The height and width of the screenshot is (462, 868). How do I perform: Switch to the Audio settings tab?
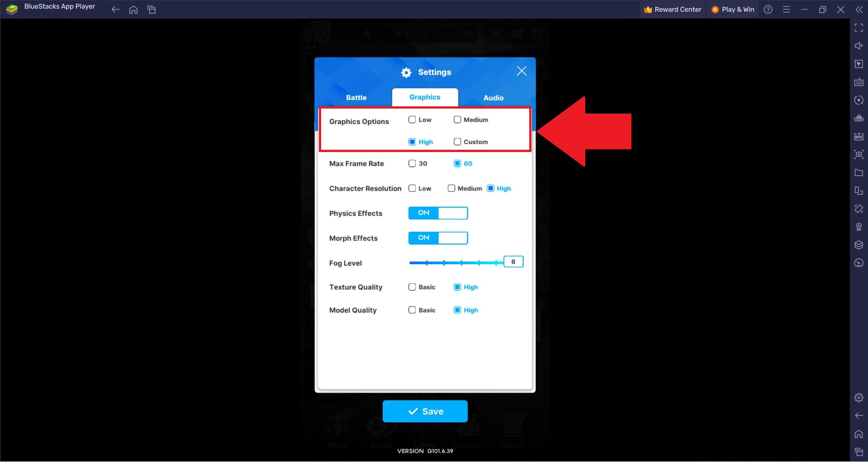click(x=493, y=98)
